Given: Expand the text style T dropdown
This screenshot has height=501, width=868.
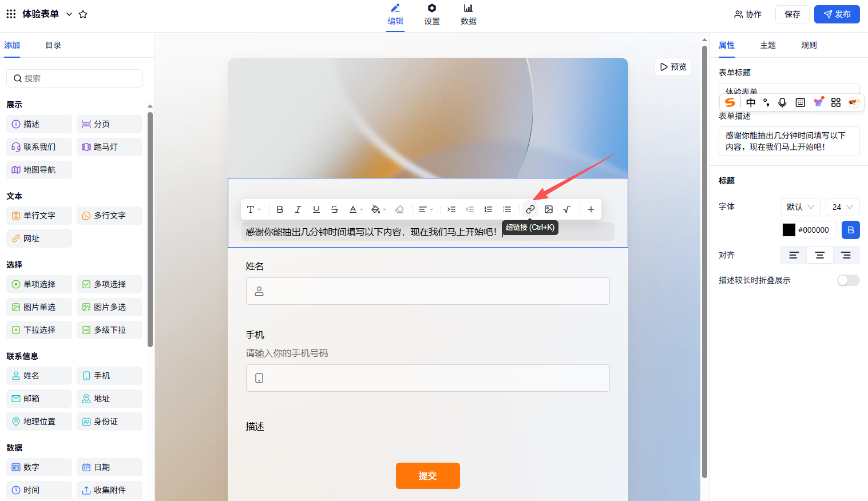Looking at the screenshot, I should [x=253, y=209].
